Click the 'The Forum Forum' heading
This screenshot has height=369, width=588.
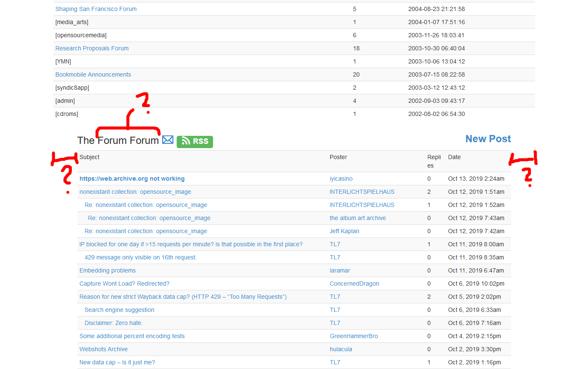(118, 140)
